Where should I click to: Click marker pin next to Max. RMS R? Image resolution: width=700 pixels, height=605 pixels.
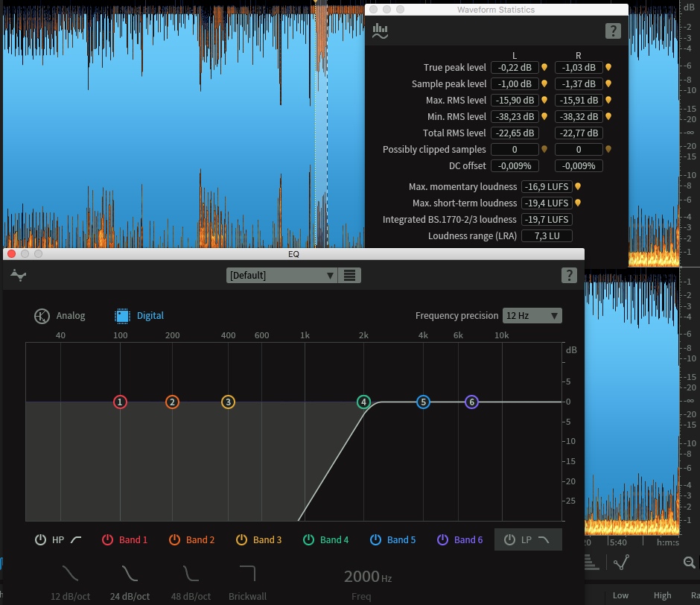tap(608, 100)
